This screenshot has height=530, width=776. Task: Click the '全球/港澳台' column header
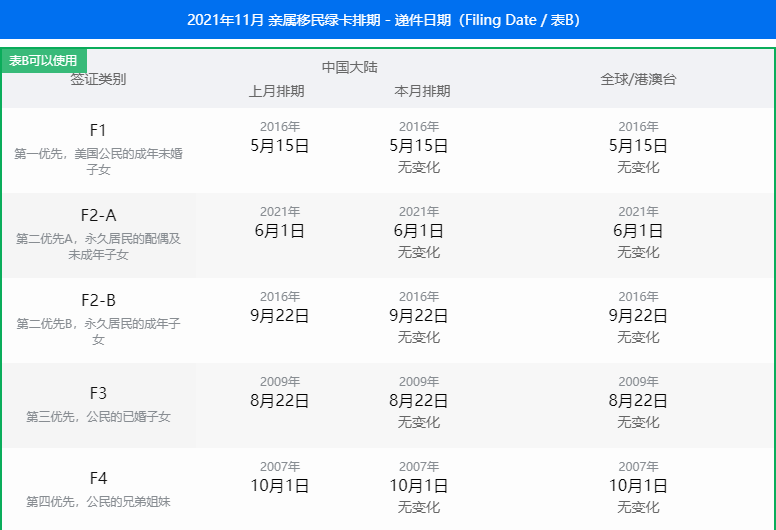(x=638, y=79)
